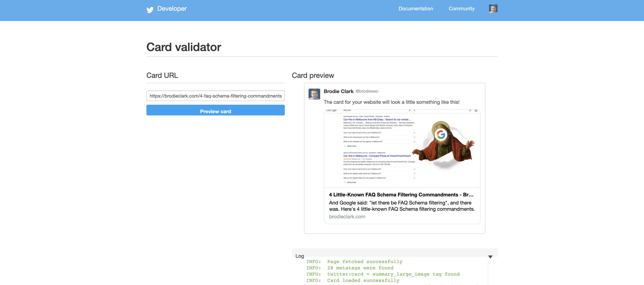
Task: Click the user profile avatar icon
Action: coord(493,8)
